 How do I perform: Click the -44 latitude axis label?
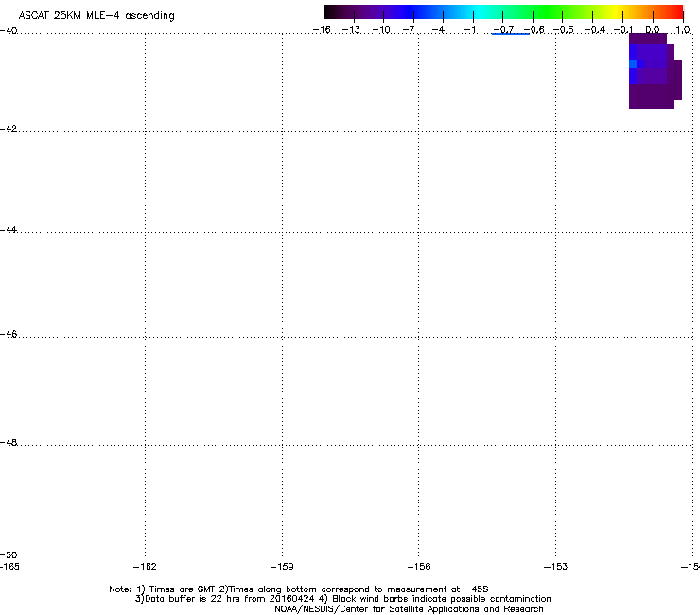coord(9,230)
